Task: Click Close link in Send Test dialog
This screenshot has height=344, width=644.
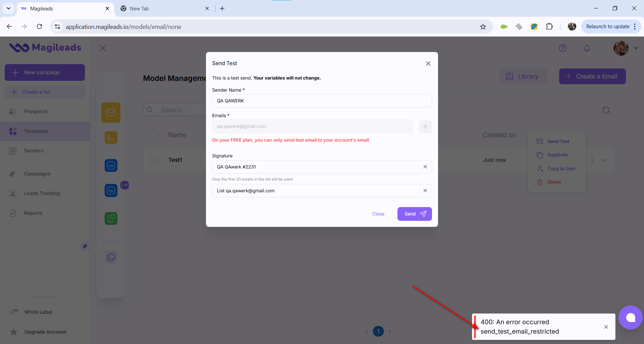Action: click(x=378, y=214)
